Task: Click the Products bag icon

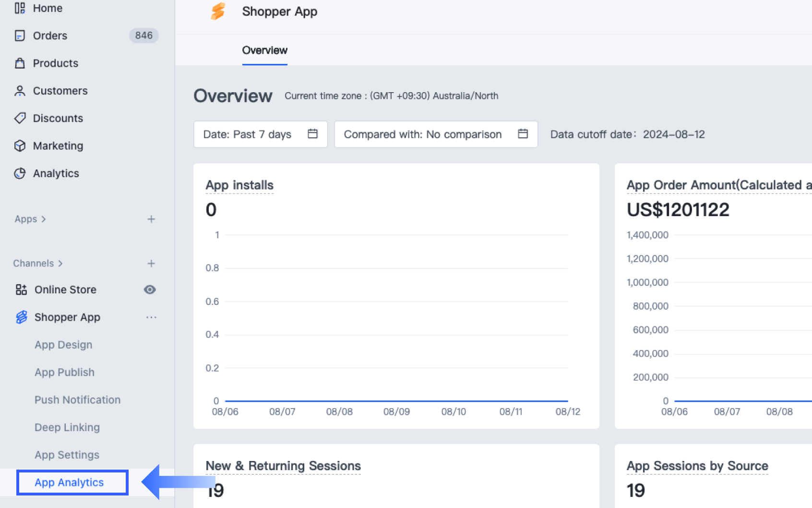Action: (x=20, y=63)
